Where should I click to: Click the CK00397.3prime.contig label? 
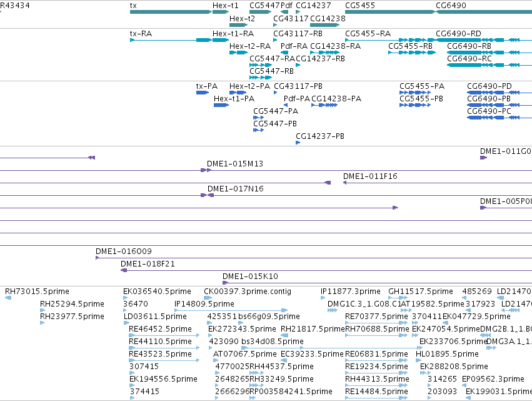pos(248,292)
